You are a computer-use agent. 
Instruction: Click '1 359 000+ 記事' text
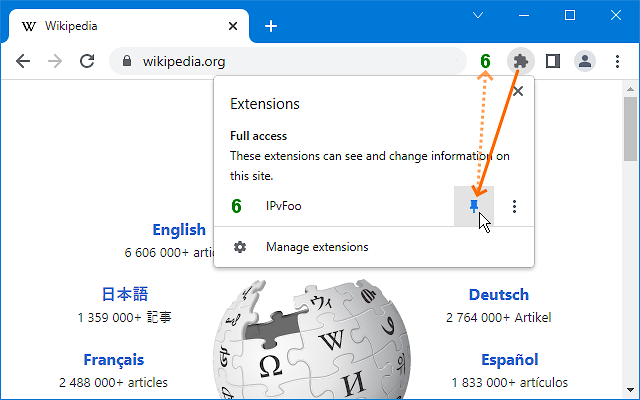click(x=125, y=318)
